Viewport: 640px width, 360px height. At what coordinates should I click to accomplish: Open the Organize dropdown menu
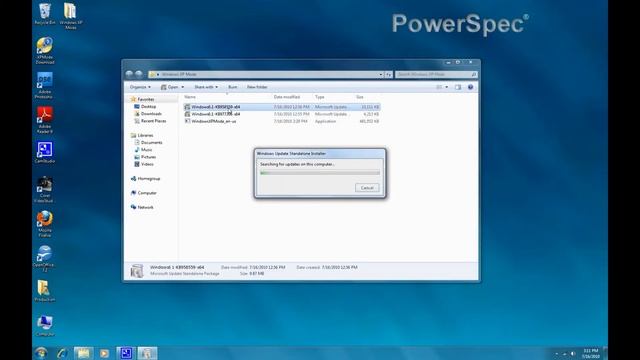(140, 87)
